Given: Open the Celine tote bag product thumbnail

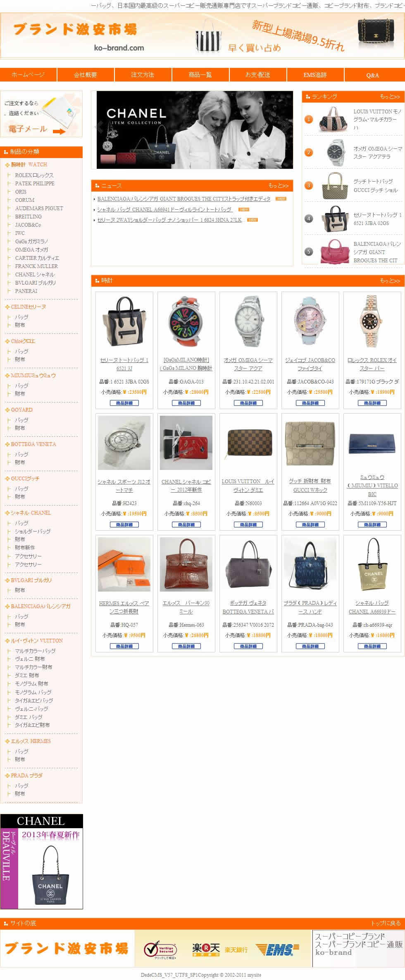Looking at the screenshot, I should (x=124, y=321).
